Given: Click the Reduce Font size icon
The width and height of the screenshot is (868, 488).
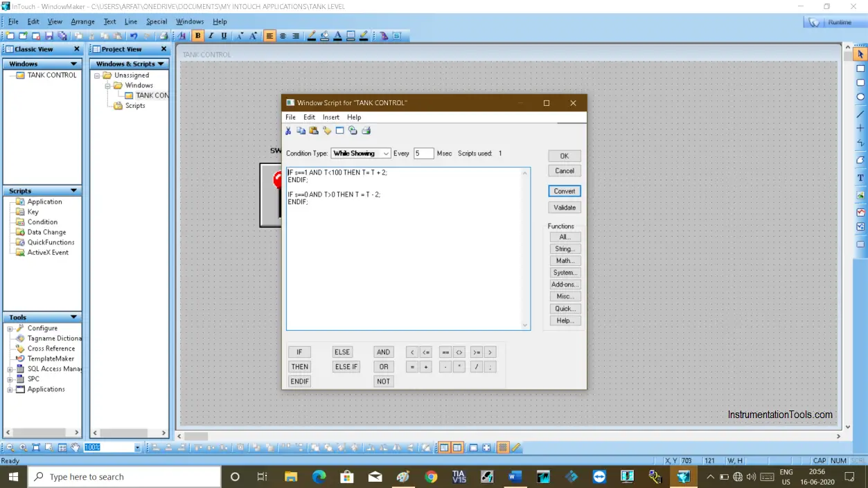Looking at the screenshot, I should coord(240,36).
